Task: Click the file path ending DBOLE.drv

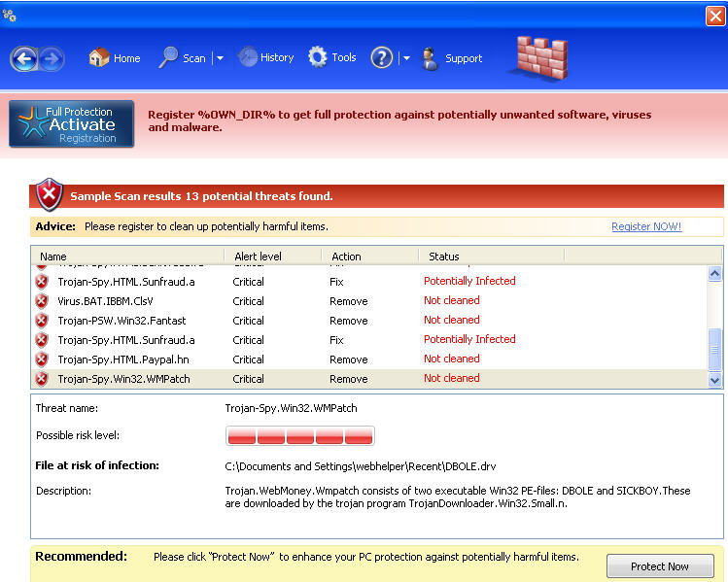Action: [361, 466]
